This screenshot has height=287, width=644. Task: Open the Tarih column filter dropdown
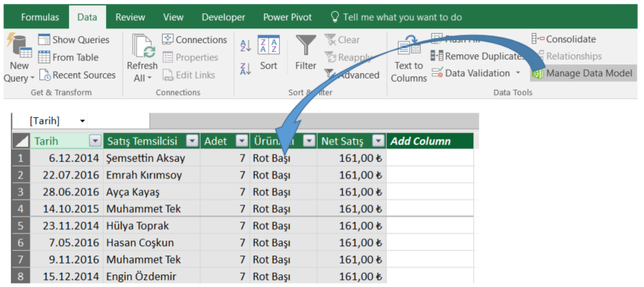point(95,142)
